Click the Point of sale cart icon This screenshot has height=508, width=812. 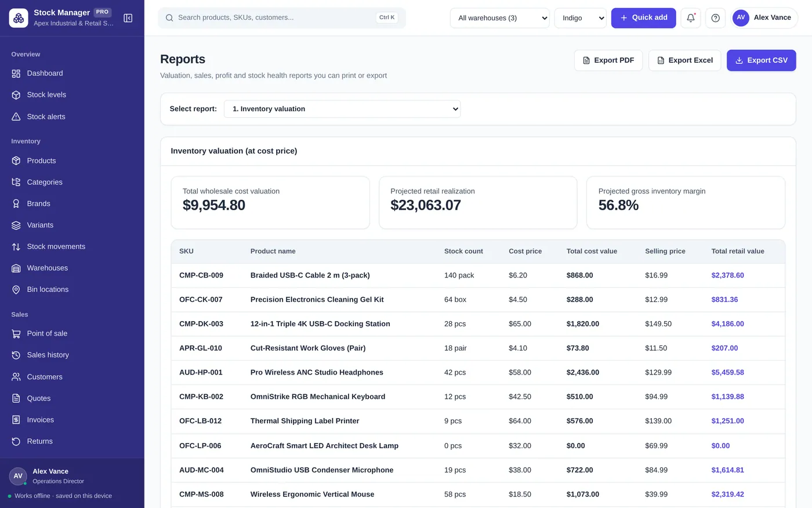(x=16, y=334)
